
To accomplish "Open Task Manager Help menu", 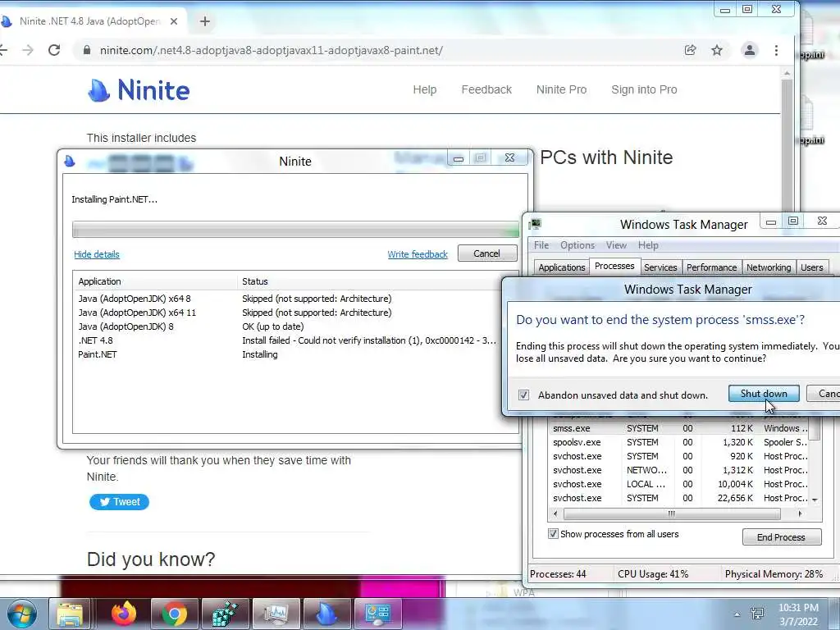I will click(648, 244).
